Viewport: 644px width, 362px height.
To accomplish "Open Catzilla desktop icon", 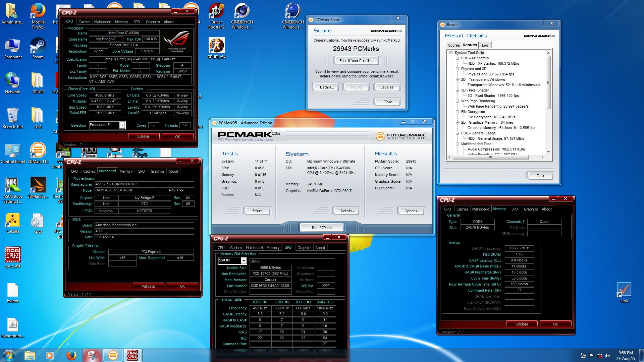I will pos(13,222).
